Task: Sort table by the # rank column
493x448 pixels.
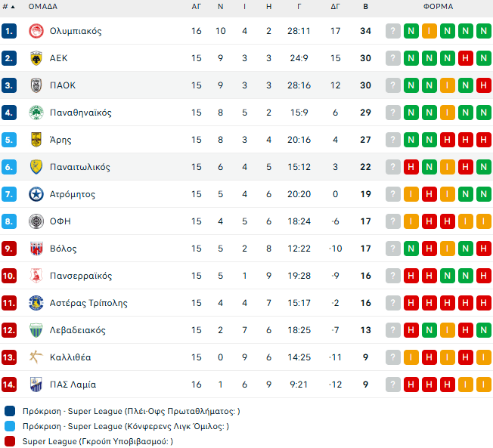Action: pos(10,7)
